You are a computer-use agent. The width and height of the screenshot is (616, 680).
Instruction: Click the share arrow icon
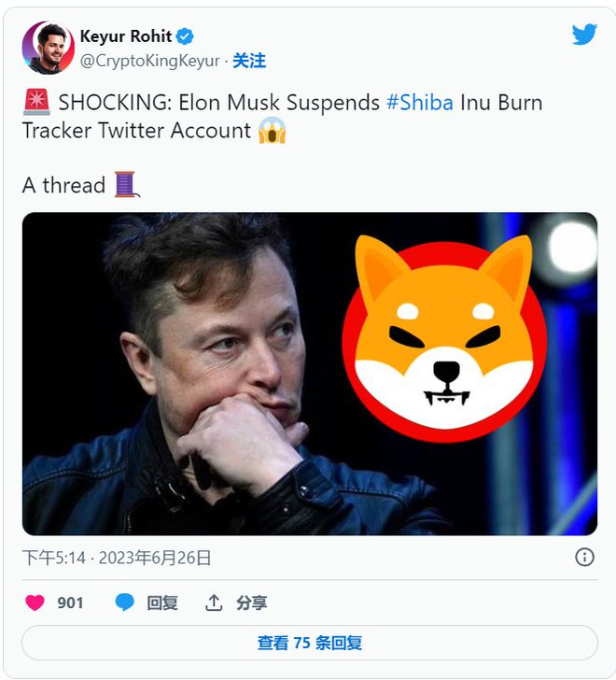click(x=214, y=602)
